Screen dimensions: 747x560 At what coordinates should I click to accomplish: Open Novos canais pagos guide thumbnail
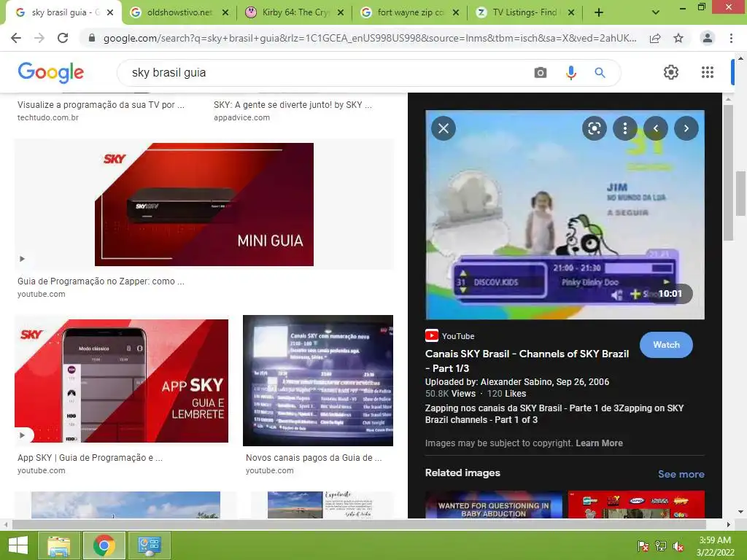318,381
